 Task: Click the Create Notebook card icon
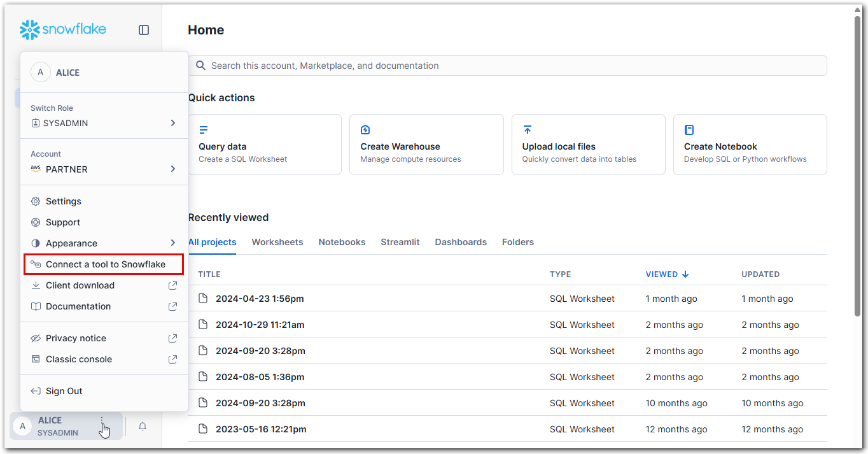coord(689,130)
